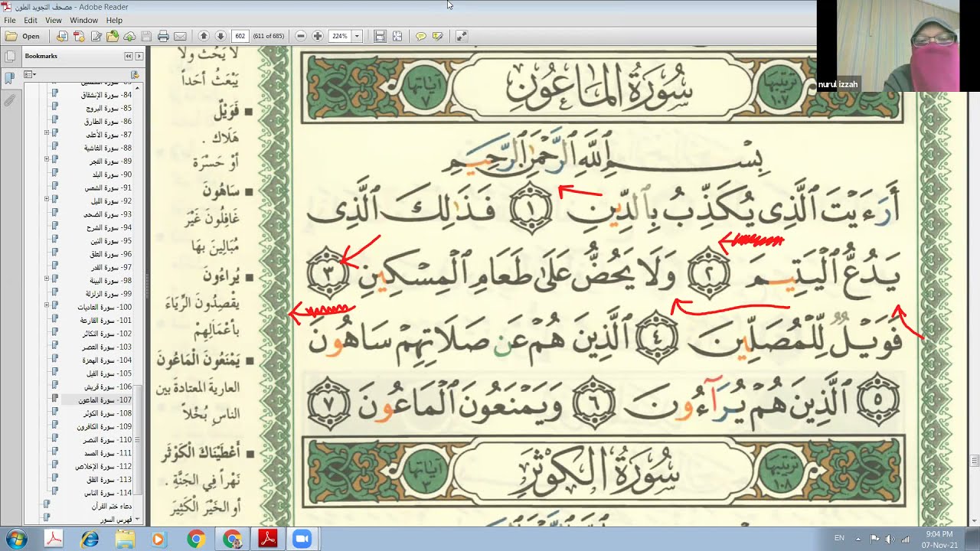This screenshot has width=980, height=551.
Task: Click the Share file folder icon
Action: click(113, 36)
